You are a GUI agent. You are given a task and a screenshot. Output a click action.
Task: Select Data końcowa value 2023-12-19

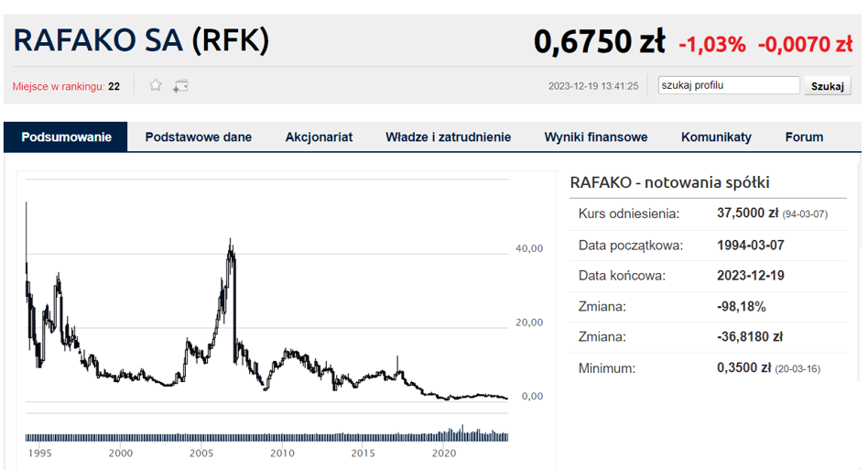[751, 275]
